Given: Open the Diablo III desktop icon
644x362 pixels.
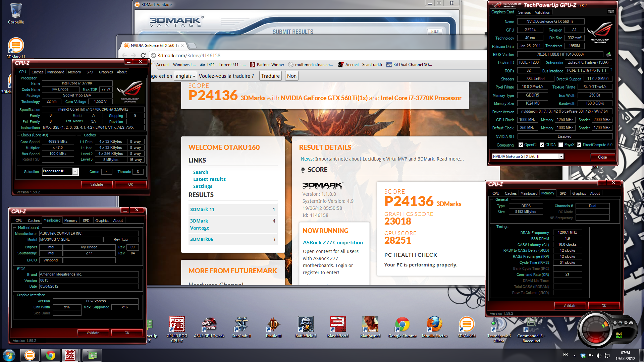Looking at the screenshot, I should point(273,327).
